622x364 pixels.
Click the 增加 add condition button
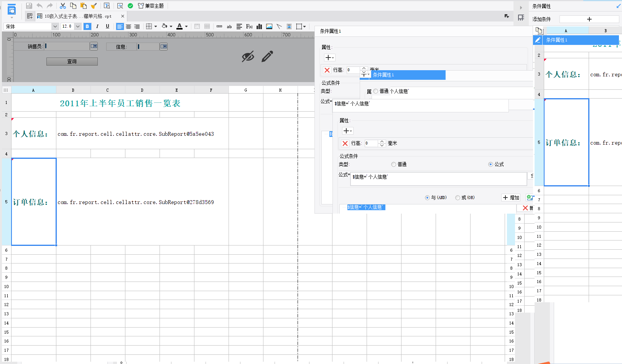click(x=511, y=198)
